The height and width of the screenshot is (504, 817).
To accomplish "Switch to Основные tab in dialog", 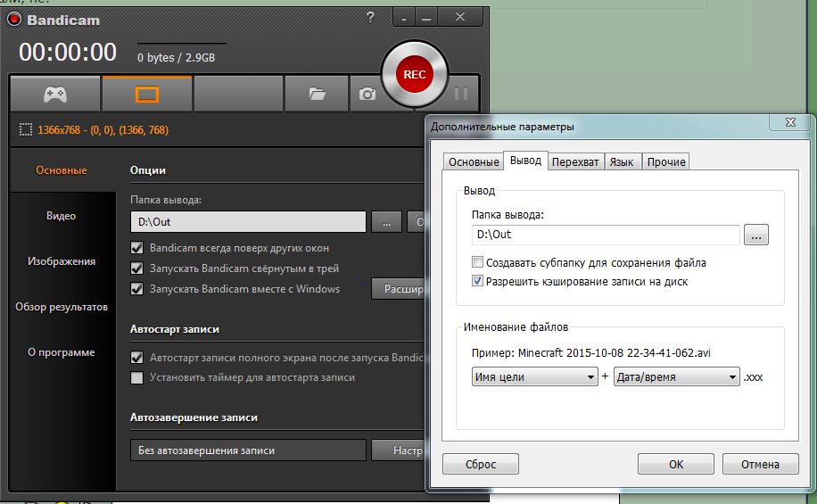I will click(x=474, y=162).
